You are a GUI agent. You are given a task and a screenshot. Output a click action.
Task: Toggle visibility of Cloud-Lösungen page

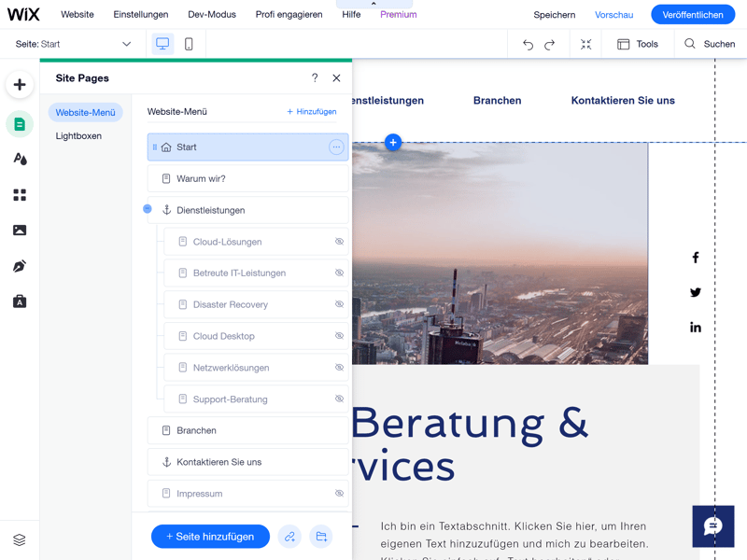point(339,242)
